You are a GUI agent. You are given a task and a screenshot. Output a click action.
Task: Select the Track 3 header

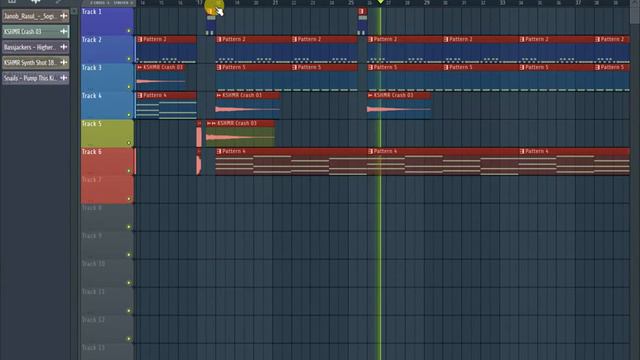tap(107, 77)
